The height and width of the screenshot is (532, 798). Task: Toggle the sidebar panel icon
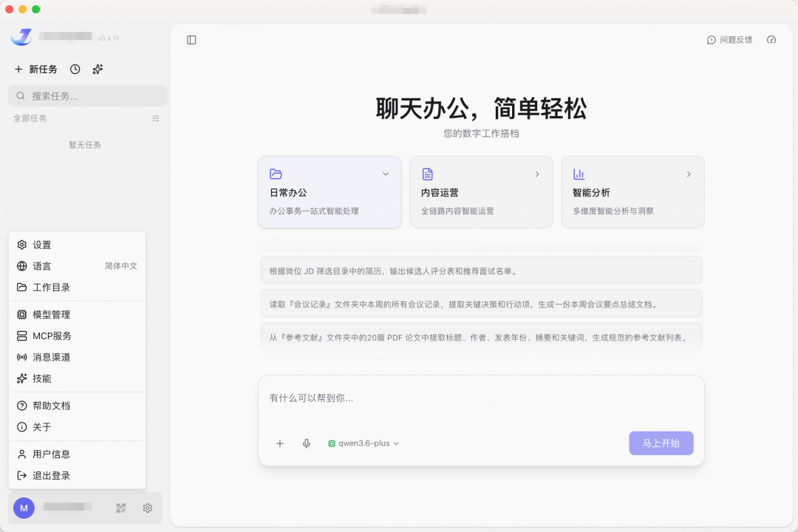coord(191,40)
